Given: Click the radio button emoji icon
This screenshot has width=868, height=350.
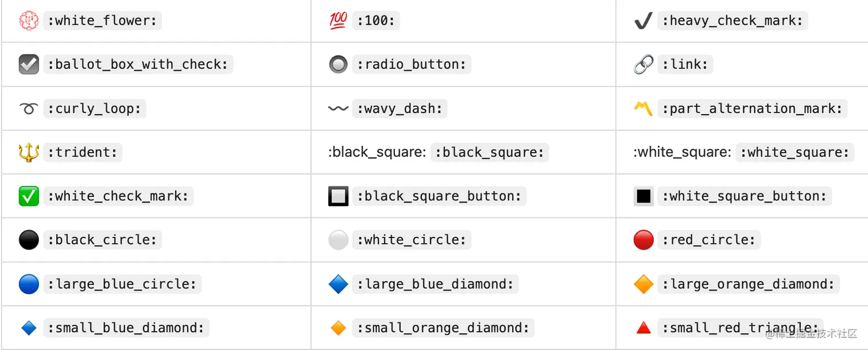Looking at the screenshot, I should 338,64.
